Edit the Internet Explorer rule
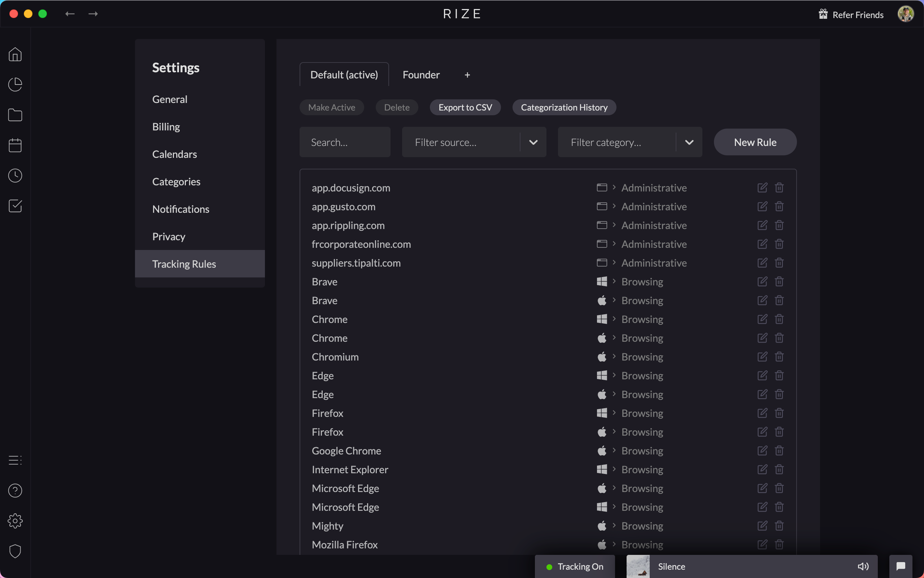Image resolution: width=924 pixels, height=578 pixels. tap(762, 469)
